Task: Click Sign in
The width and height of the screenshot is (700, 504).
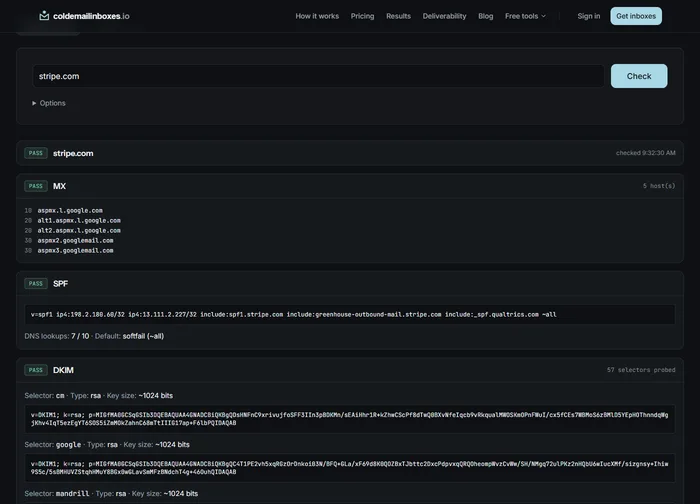Action: (x=589, y=16)
